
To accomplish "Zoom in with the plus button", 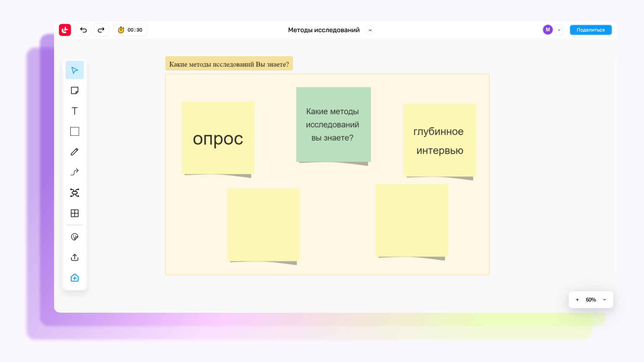I will tap(577, 300).
